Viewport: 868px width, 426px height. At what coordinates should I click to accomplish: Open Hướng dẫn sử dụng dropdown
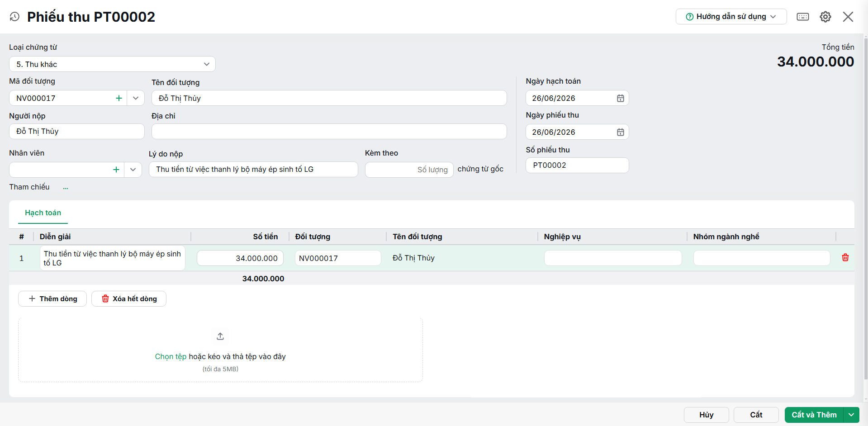click(x=731, y=17)
